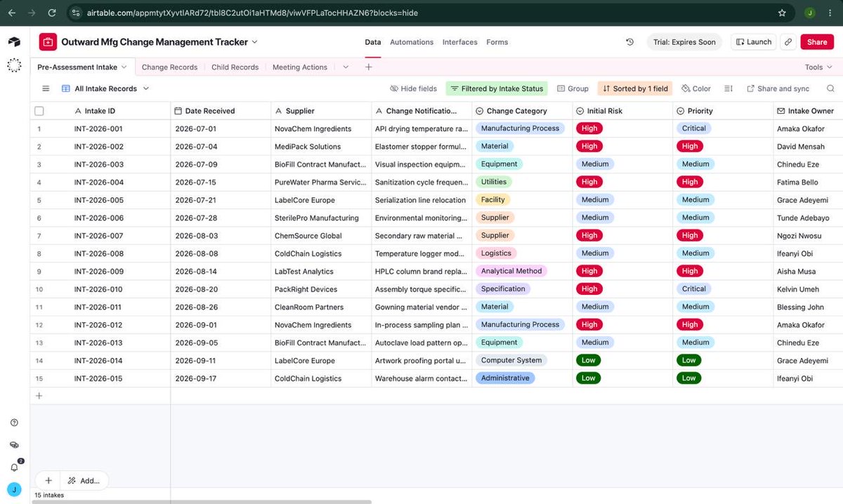Click the red base icon beside title
The height and width of the screenshot is (504, 843).
click(48, 42)
